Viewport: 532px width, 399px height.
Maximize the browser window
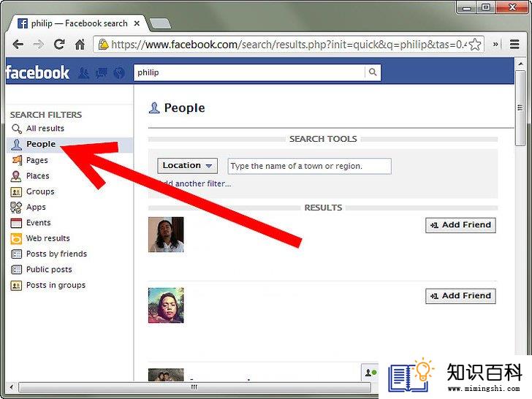click(486, 7)
